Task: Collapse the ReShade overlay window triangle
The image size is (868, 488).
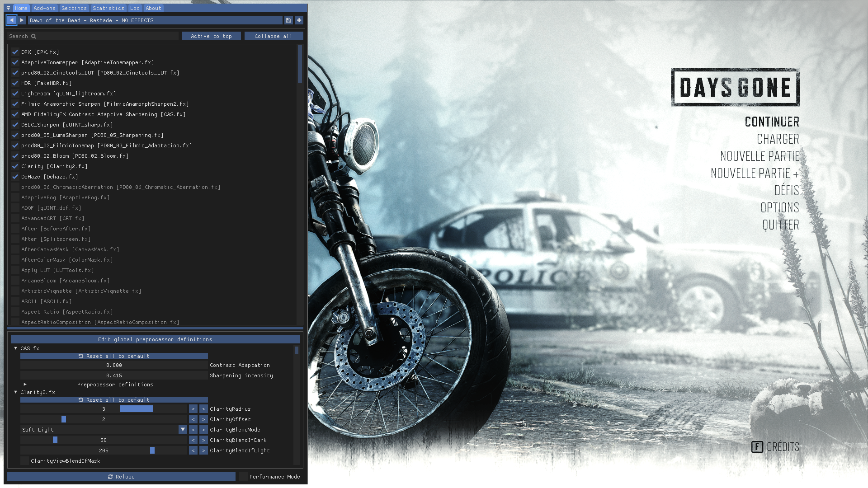Action: (8, 8)
